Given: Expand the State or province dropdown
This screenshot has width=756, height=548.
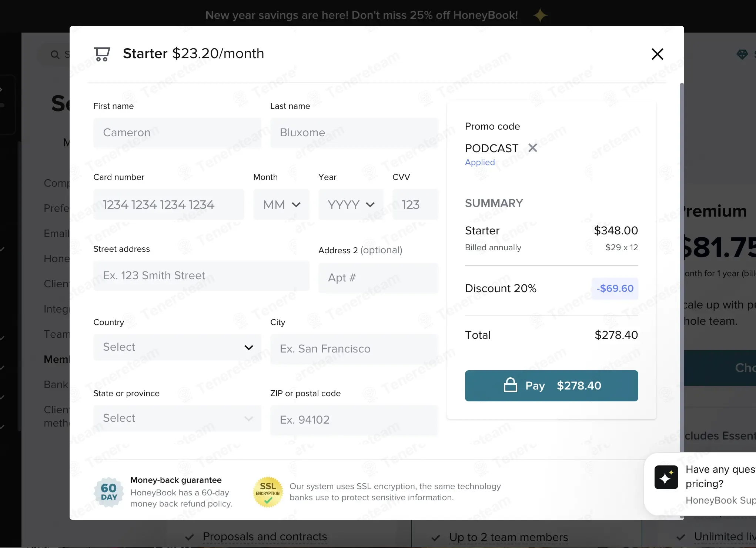Looking at the screenshot, I should point(177,418).
